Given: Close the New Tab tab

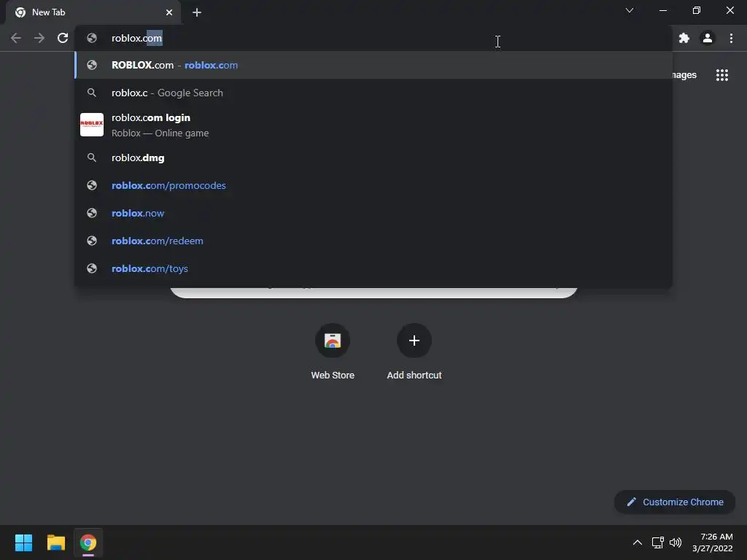Looking at the screenshot, I should coord(169,12).
